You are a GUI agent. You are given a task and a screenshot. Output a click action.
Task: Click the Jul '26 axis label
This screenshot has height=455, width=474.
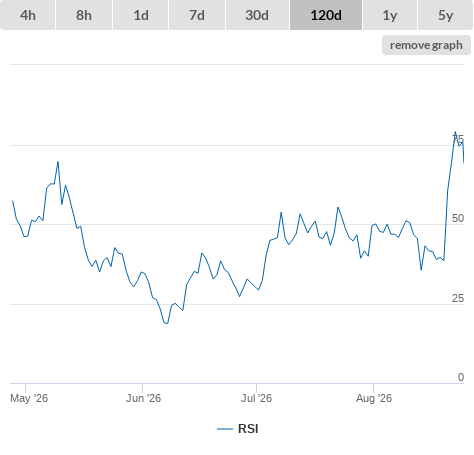pos(256,398)
